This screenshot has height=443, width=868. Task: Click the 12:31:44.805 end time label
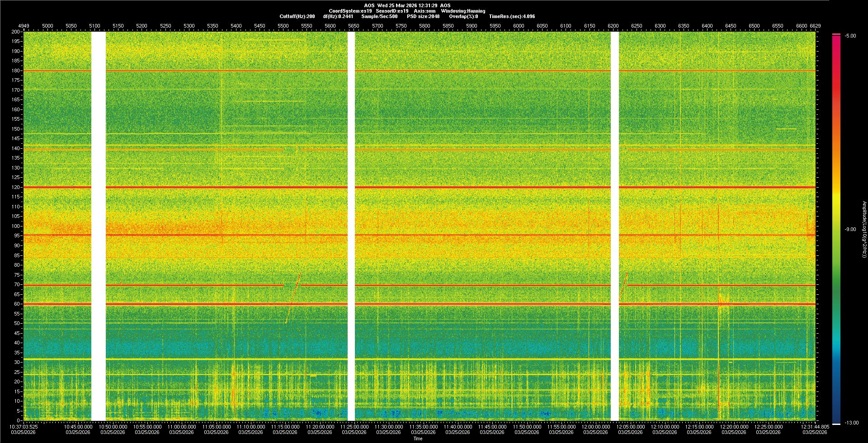click(815, 426)
